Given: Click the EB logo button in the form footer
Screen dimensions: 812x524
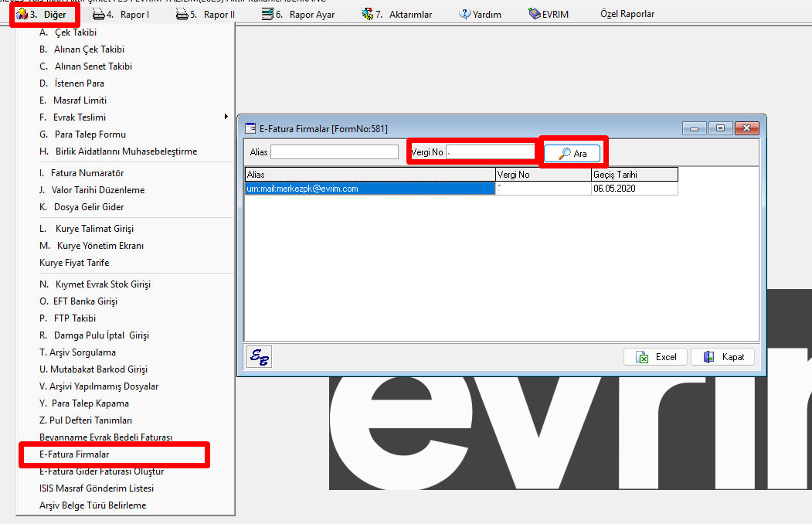Looking at the screenshot, I should point(259,357).
